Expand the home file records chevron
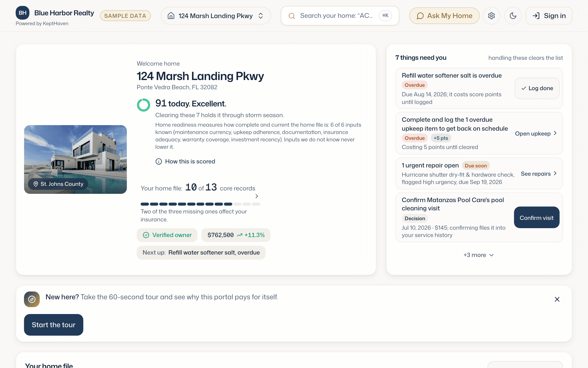Image resolution: width=588 pixels, height=368 pixels. point(257,196)
